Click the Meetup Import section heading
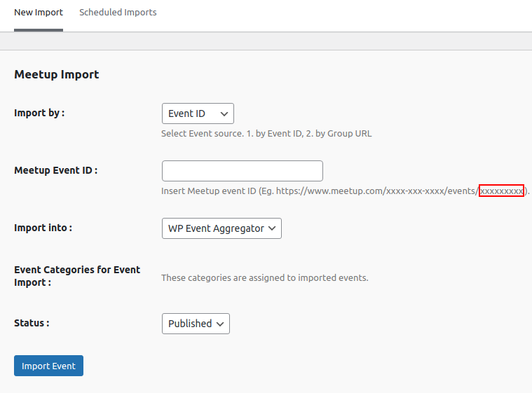This screenshot has height=393, width=532. tap(57, 74)
